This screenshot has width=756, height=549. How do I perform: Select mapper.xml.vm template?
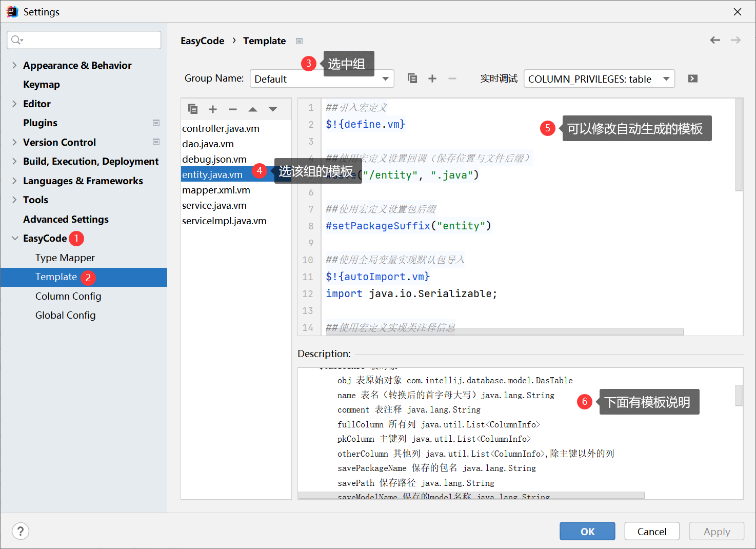[216, 190]
